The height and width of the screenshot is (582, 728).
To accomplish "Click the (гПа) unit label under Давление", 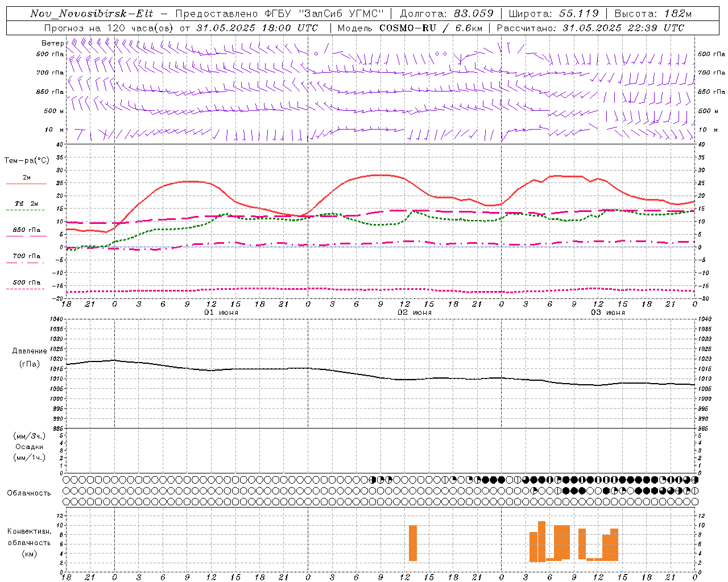I will point(30,364).
